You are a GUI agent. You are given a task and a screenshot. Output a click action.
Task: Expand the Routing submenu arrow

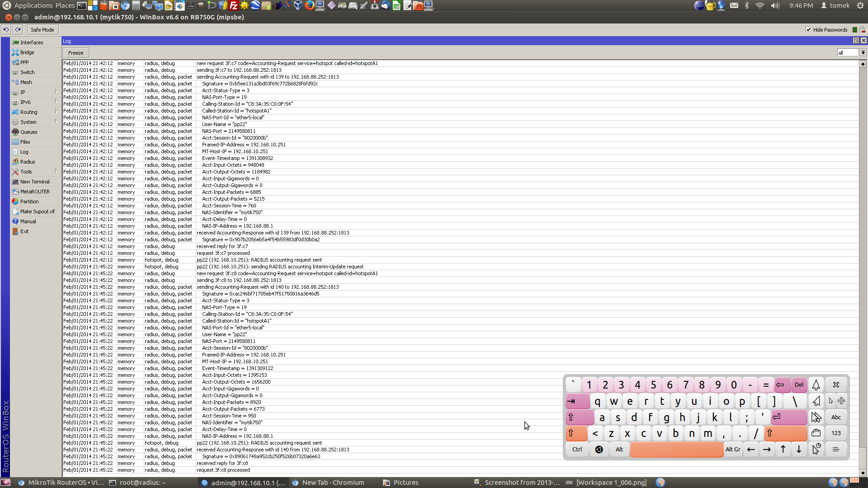[x=56, y=112]
